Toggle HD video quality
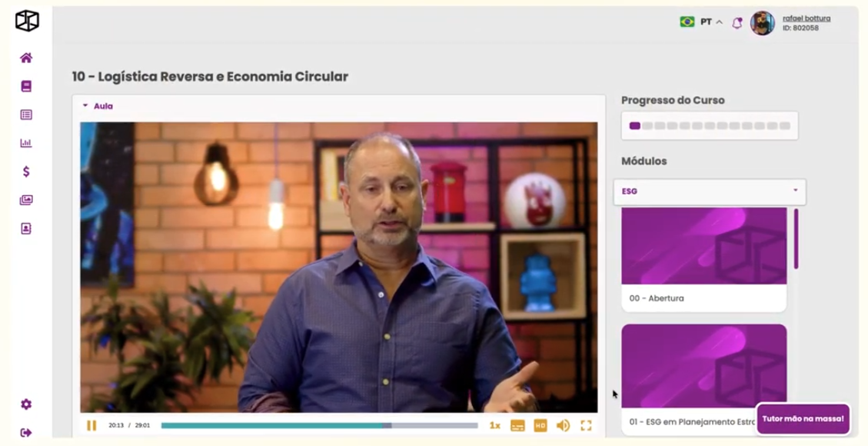The image size is (868, 446). [x=540, y=425]
